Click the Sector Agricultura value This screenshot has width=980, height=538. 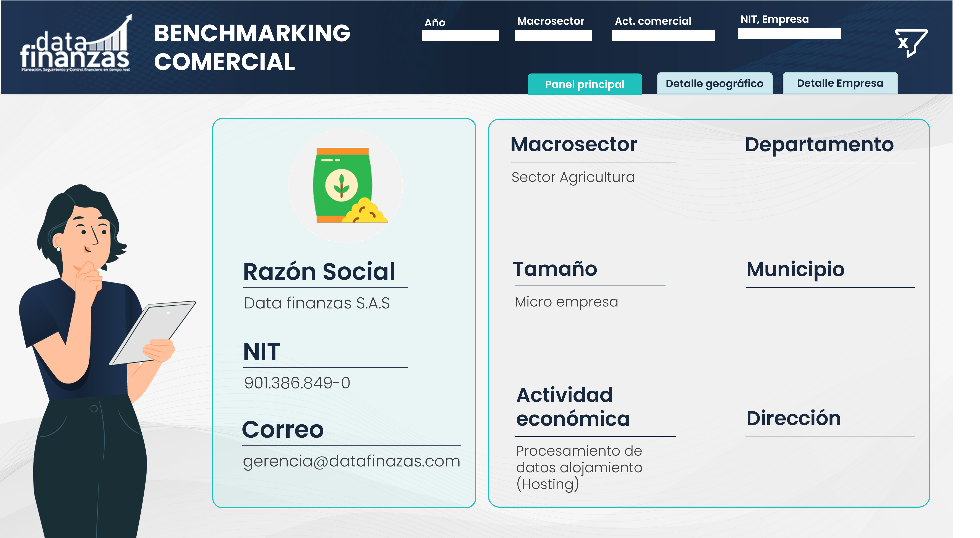pyautogui.click(x=573, y=178)
